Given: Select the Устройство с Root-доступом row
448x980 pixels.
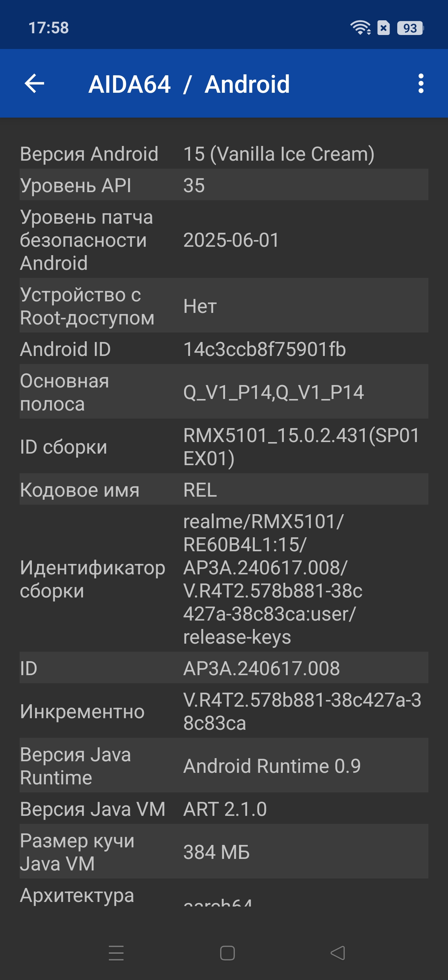Looking at the screenshot, I should [x=224, y=306].
